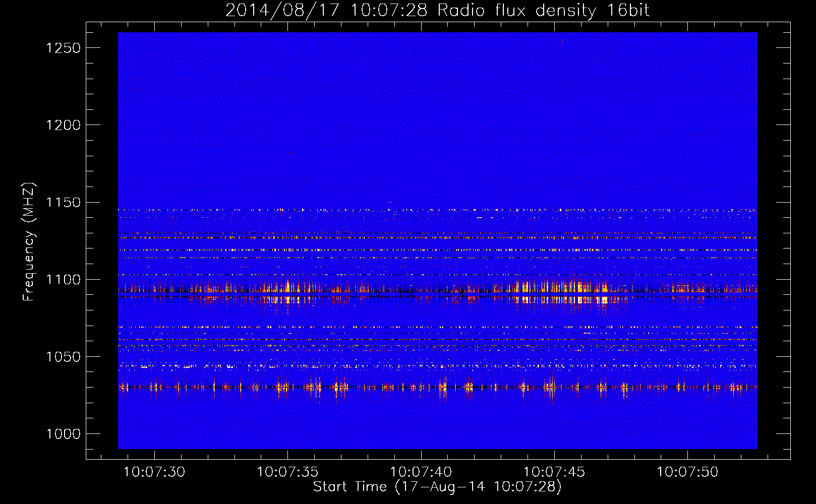
Task: Click the 'Start Time (17-Aug-14 10:07:28)' axis label
Action: coord(437,487)
